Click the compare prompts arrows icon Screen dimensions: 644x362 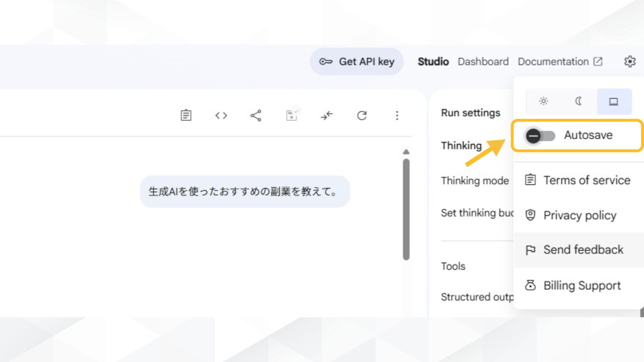pos(327,116)
